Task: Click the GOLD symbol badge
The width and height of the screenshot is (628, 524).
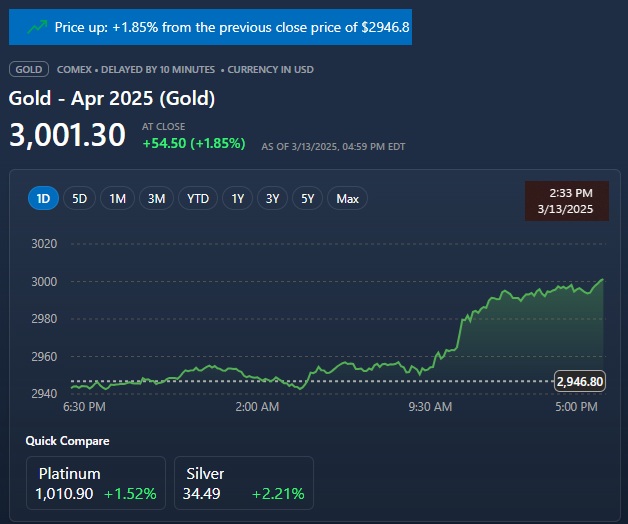Action: pyautogui.click(x=28, y=69)
